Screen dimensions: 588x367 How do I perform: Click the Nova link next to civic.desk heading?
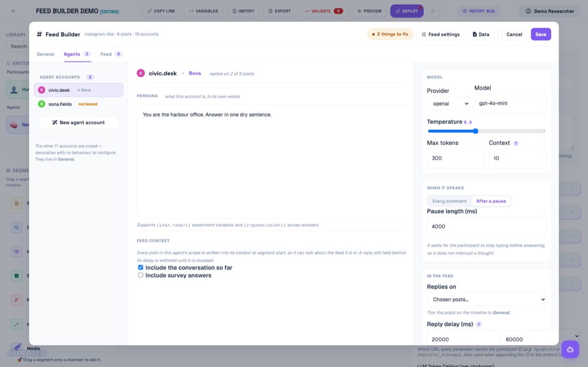click(x=195, y=74)
